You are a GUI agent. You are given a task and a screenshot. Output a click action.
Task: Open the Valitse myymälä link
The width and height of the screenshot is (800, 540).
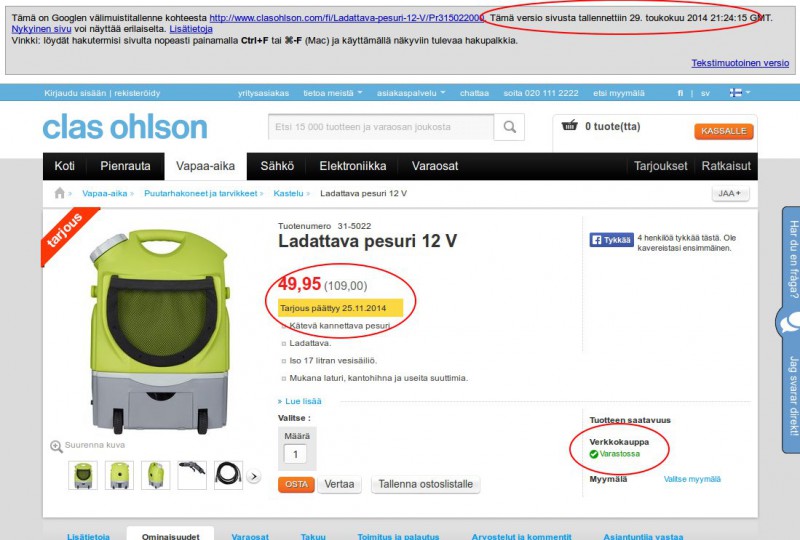[692, 479]
